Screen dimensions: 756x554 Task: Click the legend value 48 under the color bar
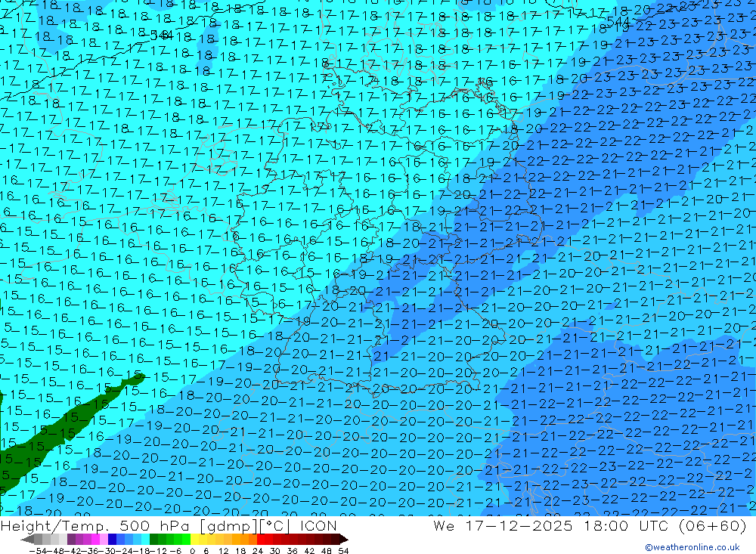click(327, 551)
